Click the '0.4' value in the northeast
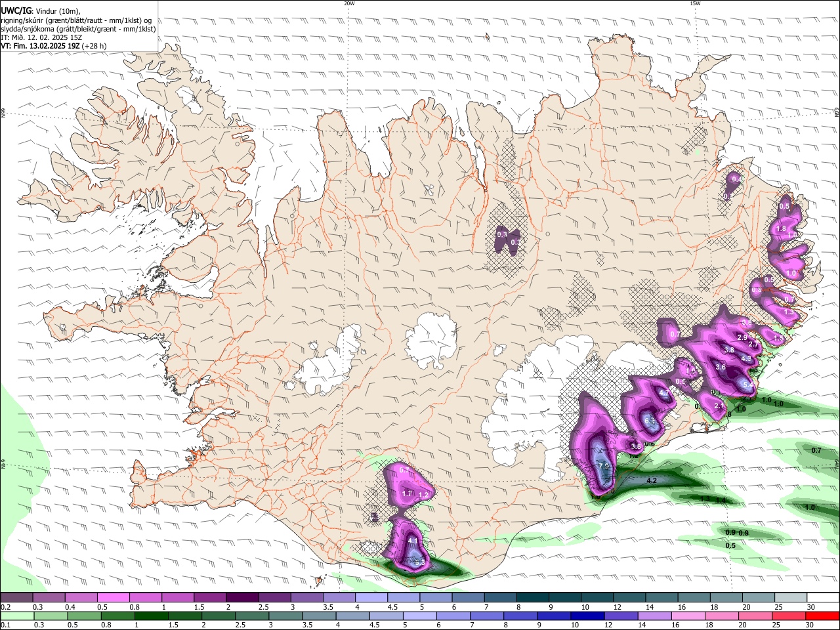 tap(736, 179)
